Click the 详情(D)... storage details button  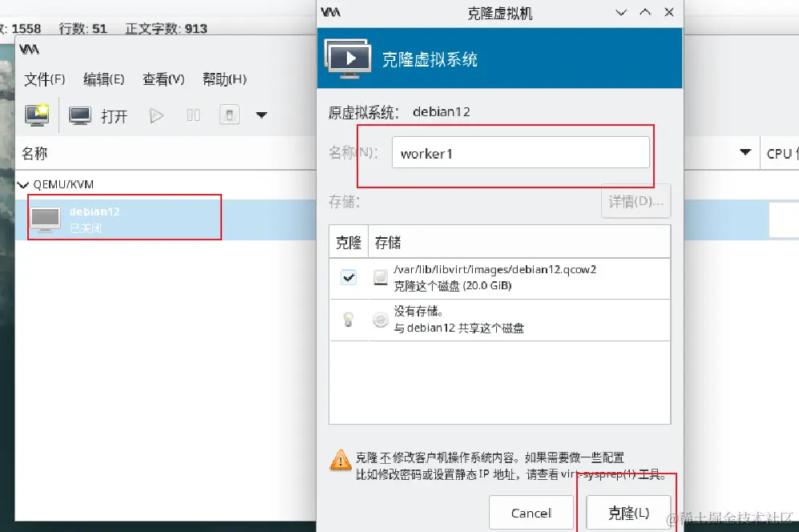pyautogui.click(x=636, y=201)
